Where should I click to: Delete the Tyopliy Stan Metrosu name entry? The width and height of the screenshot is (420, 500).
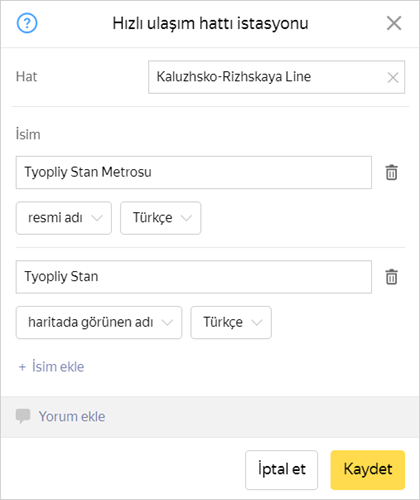[x=391, y=172]
